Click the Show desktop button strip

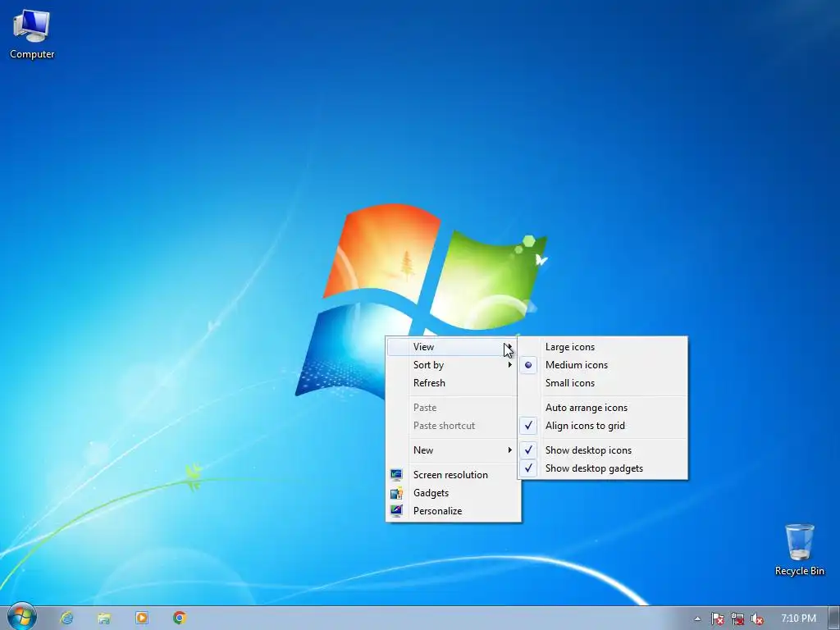coord(834,619)
